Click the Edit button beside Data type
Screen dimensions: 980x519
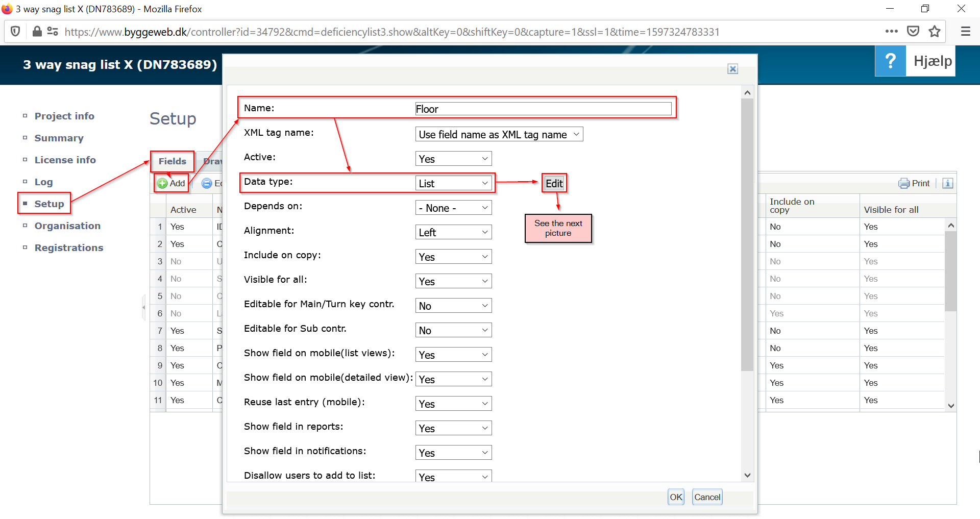click(x=554, y=183)
